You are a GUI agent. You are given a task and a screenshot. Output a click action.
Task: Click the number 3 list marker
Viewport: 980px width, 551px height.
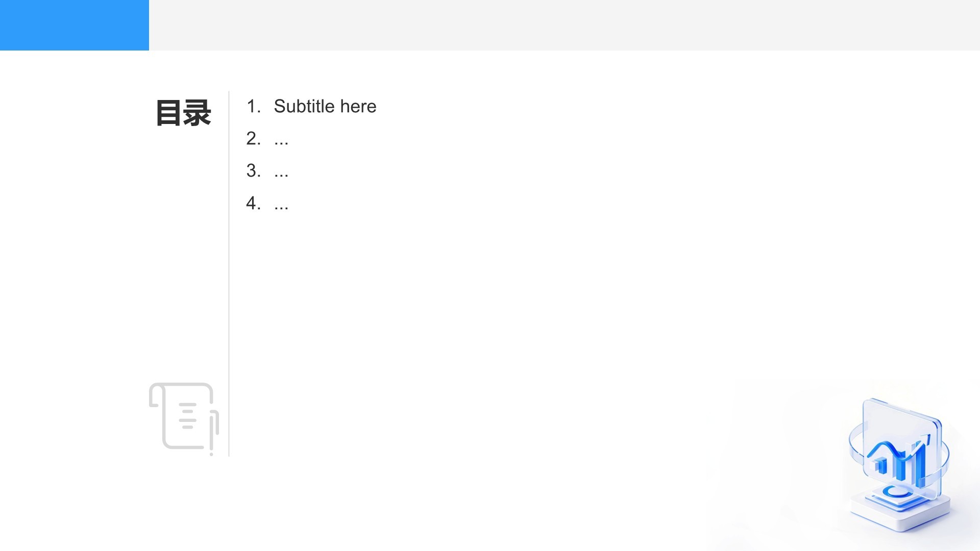[253, 171]
